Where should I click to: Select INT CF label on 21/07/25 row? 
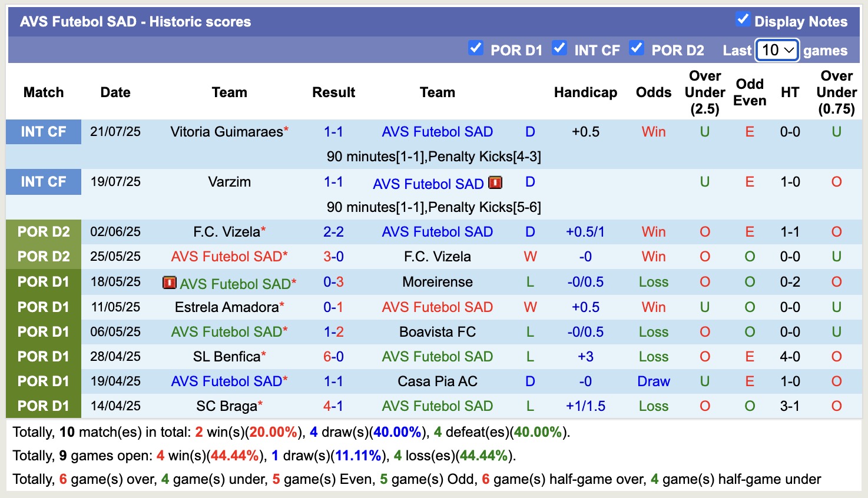click(x=44, y=132)
